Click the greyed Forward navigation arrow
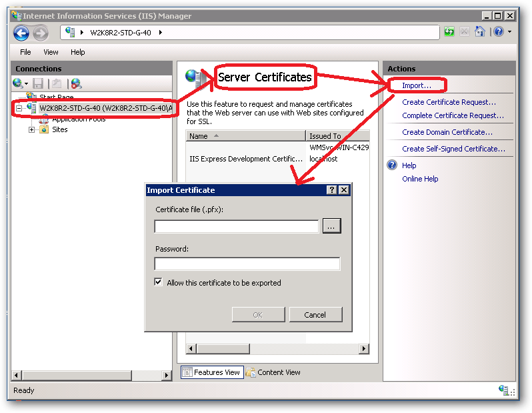This screenshot has height=413, width=532. point(41,33)
